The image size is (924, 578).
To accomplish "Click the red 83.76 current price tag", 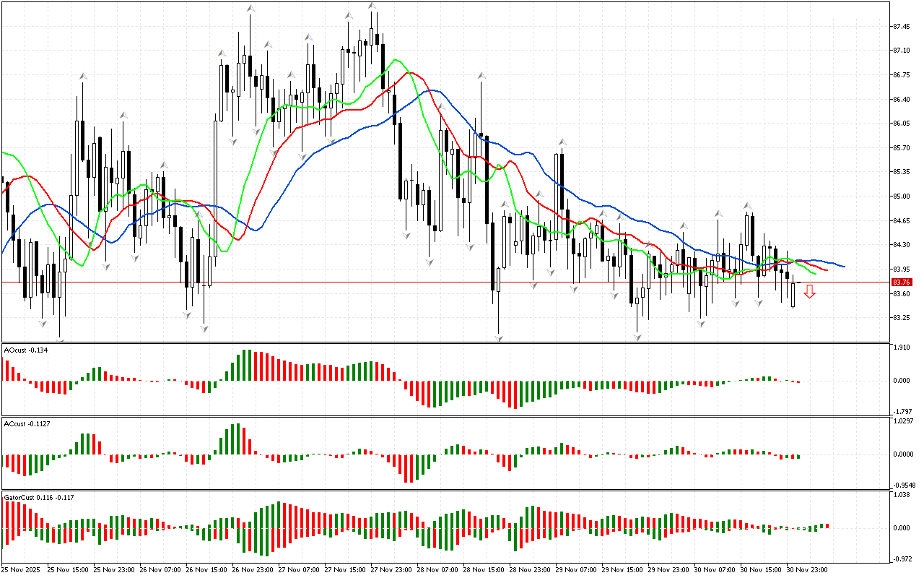I will point(901,282).
